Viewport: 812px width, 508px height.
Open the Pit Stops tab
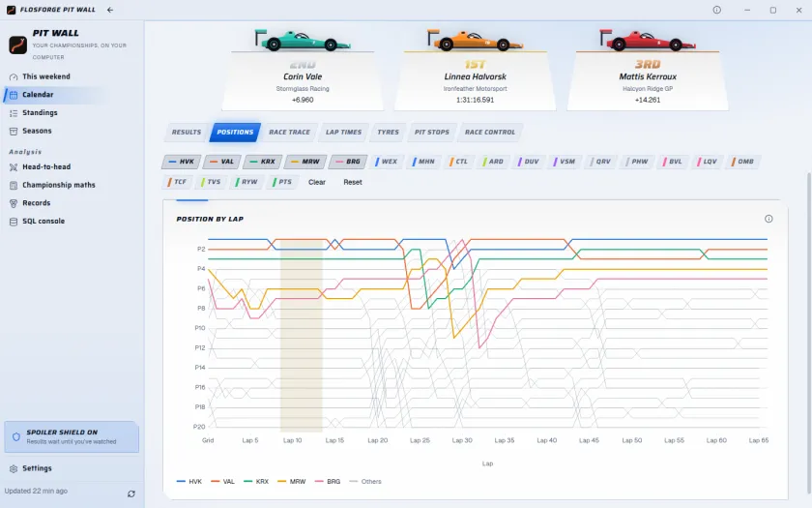point(432,133)
